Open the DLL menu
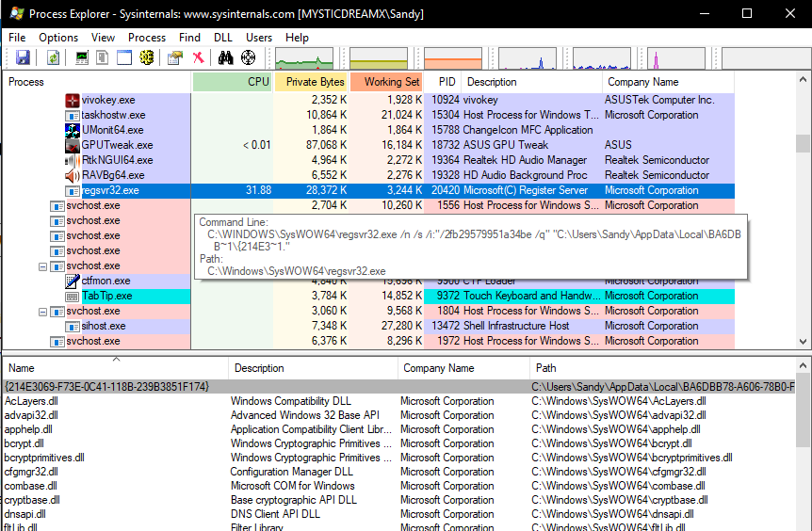This screenshot has width=812, height=531. click(222, 38)
